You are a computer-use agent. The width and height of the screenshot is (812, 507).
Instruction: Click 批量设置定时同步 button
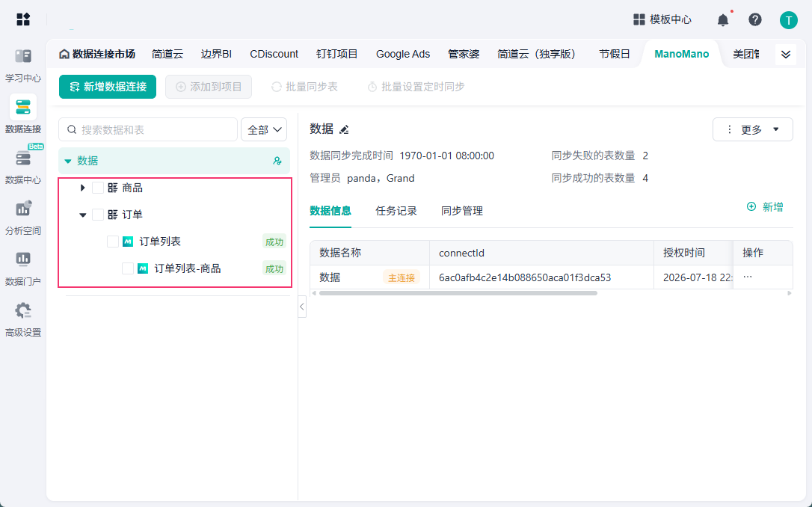(416, 87)
